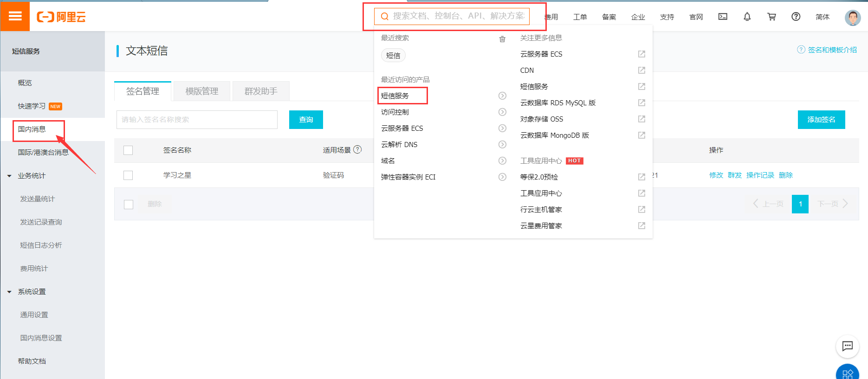Viewport: 868px width, 379px height.
Task: Open 工具应用中心 link in the dropdown list
Action: point(541,193)
